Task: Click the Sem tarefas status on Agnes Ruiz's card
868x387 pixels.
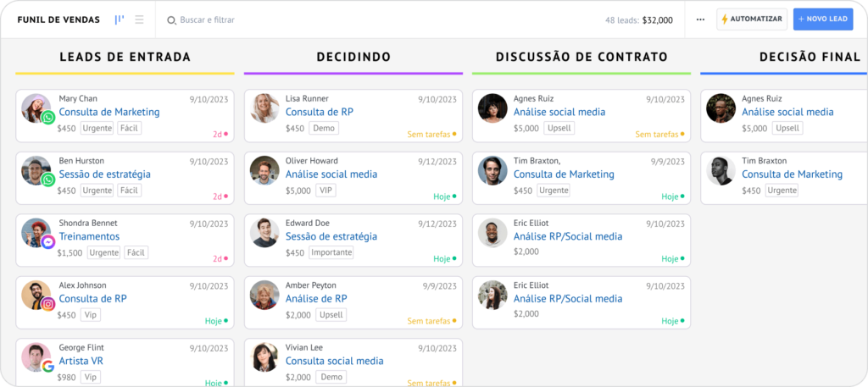Action: click(x=657, y=134)
